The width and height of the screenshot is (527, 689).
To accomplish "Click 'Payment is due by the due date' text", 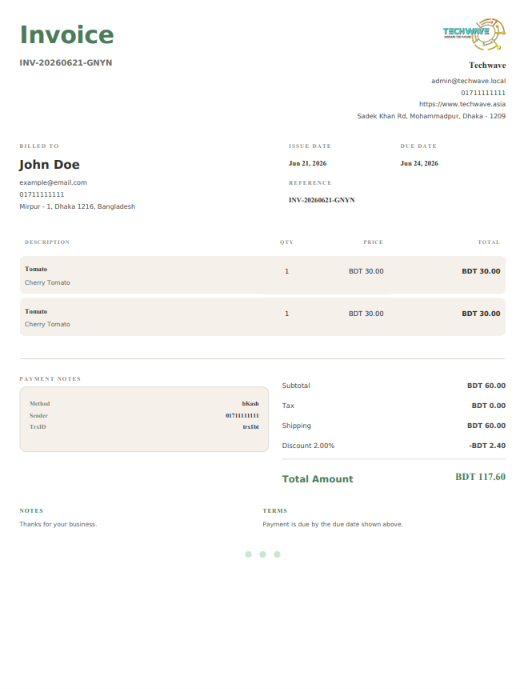I will tap(332, 524).
